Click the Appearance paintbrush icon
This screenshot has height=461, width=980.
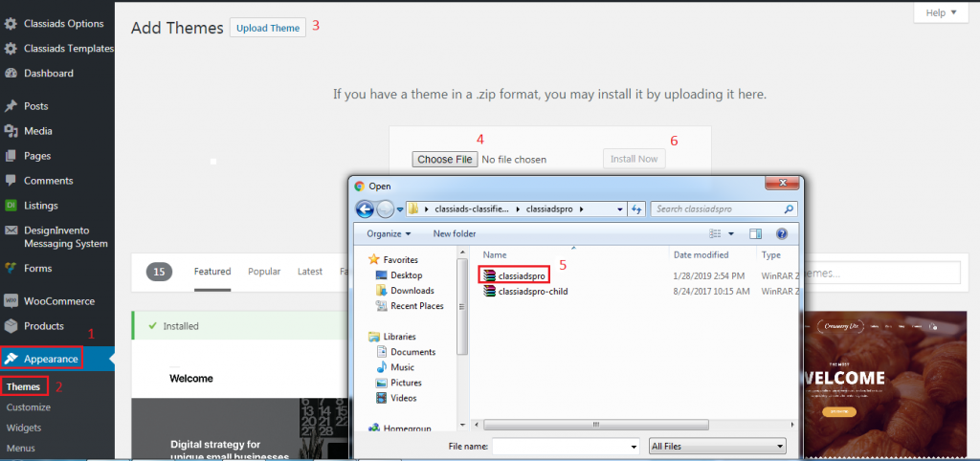coord(11,360)
